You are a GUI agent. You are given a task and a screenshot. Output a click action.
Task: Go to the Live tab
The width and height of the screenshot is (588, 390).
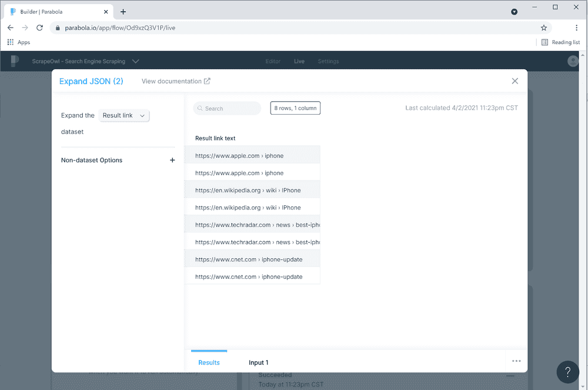[299, 61]
